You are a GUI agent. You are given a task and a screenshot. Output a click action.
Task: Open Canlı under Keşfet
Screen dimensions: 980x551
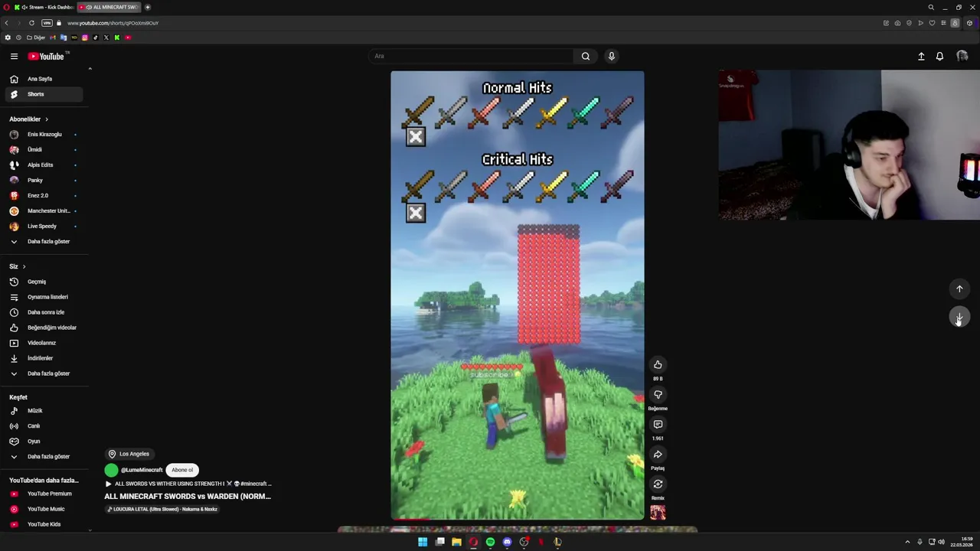[x=44, y=426]
